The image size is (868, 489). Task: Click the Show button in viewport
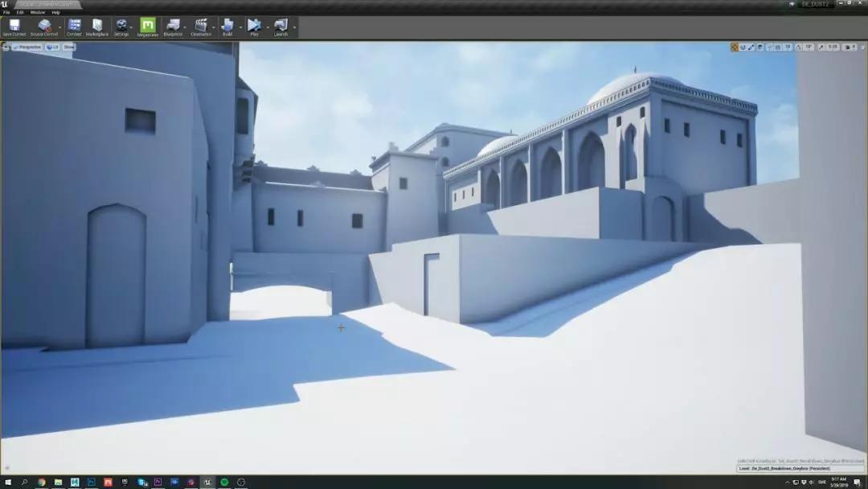[69, 47]
